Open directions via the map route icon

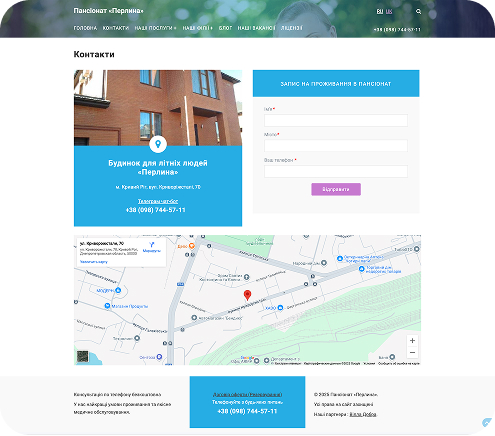152,247
